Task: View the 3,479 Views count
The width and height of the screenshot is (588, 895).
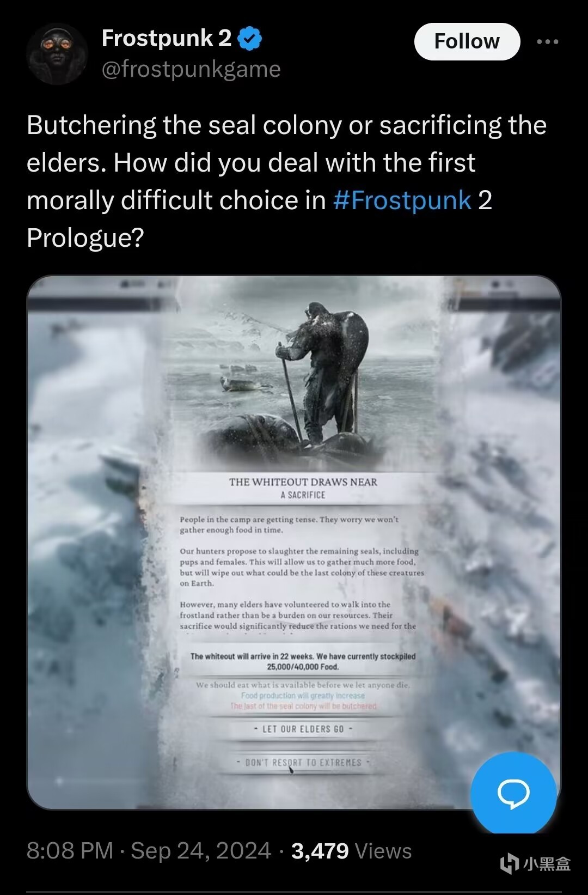Action: tap(352, 851)
